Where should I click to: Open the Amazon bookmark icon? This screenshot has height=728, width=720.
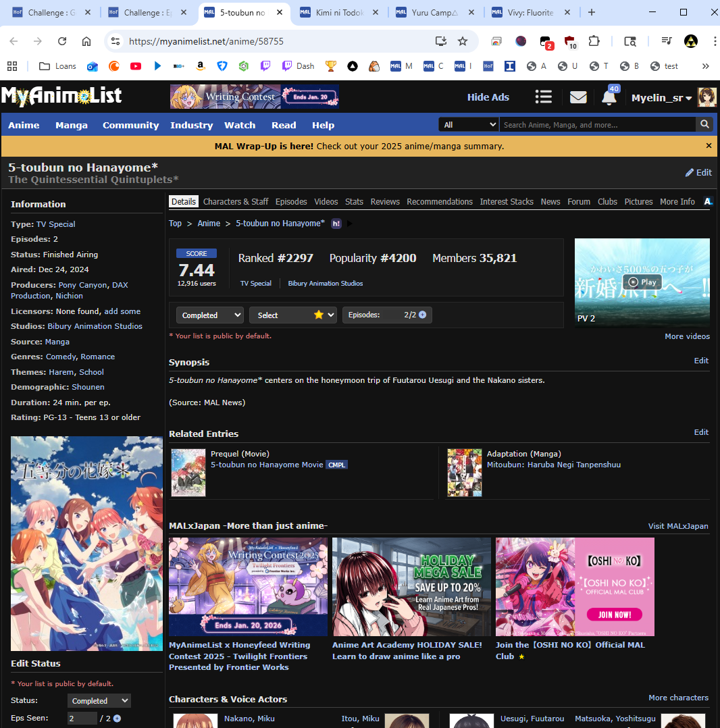201,66
